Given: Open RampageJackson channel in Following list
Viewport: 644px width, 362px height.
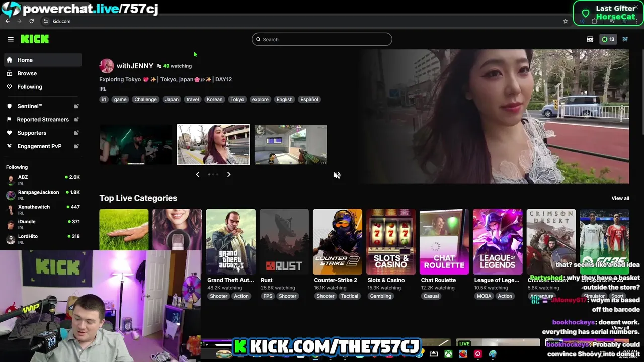Looking at the screenshot, I should (43, 195).
